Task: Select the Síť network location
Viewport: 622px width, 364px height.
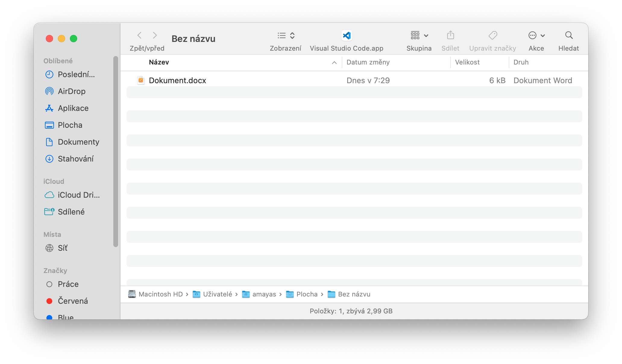Action: point(62,248)
